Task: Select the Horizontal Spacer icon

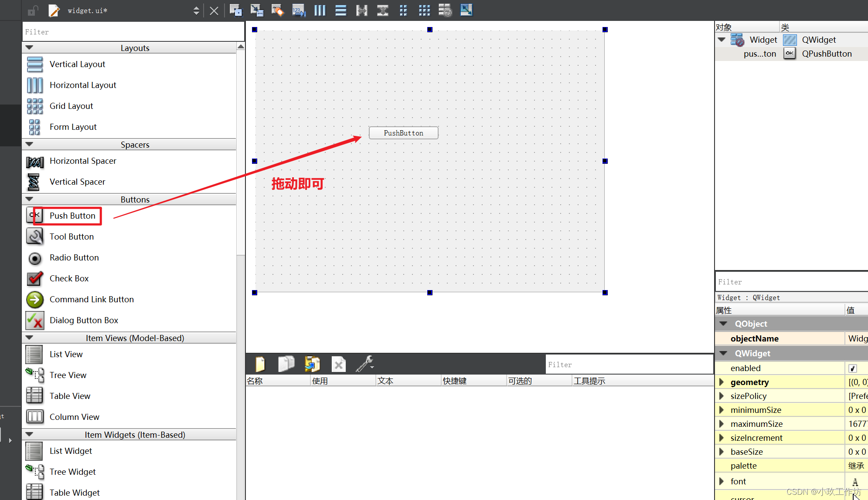Action: coord(34,160)
